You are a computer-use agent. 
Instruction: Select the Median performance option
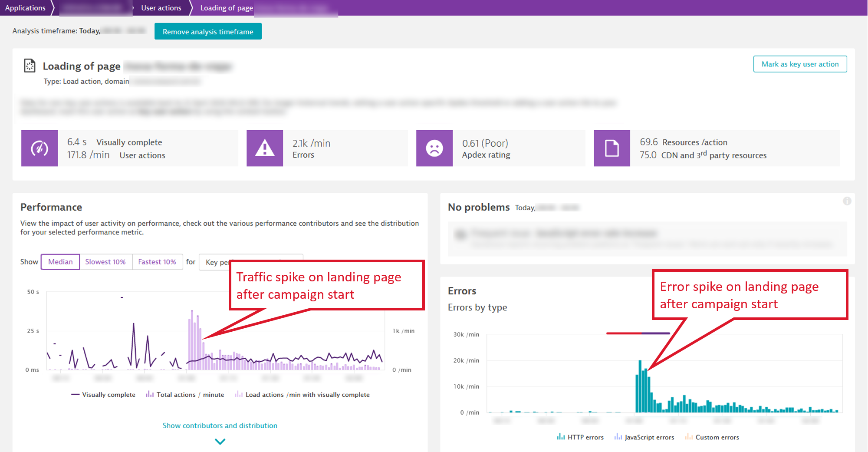coord(60,262)
